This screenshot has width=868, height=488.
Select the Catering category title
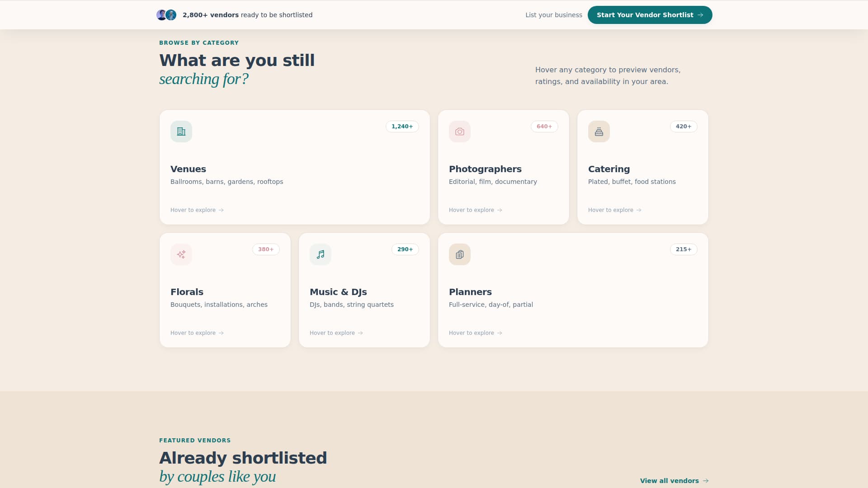tap(609, 169)
